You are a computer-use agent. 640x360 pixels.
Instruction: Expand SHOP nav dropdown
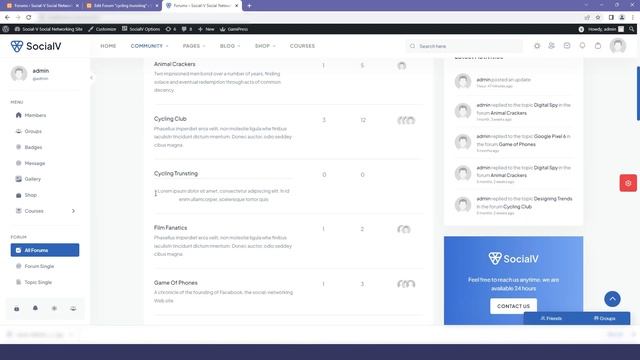click(265, 46)
